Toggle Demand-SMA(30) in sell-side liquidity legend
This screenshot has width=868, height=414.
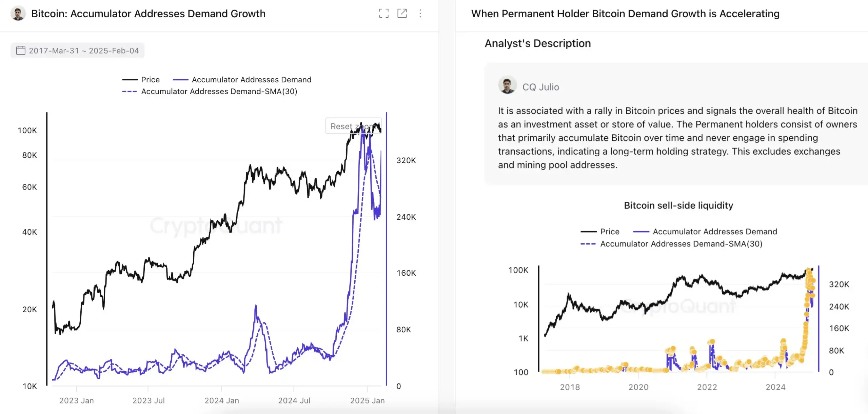[x=671, y=244]
